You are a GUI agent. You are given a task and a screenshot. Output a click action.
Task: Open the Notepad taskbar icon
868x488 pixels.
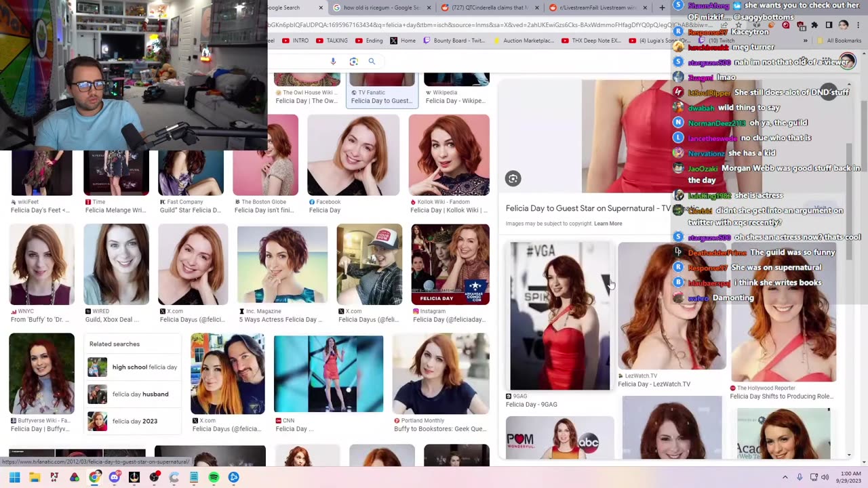pyautogui.click(x=194, y=477)
